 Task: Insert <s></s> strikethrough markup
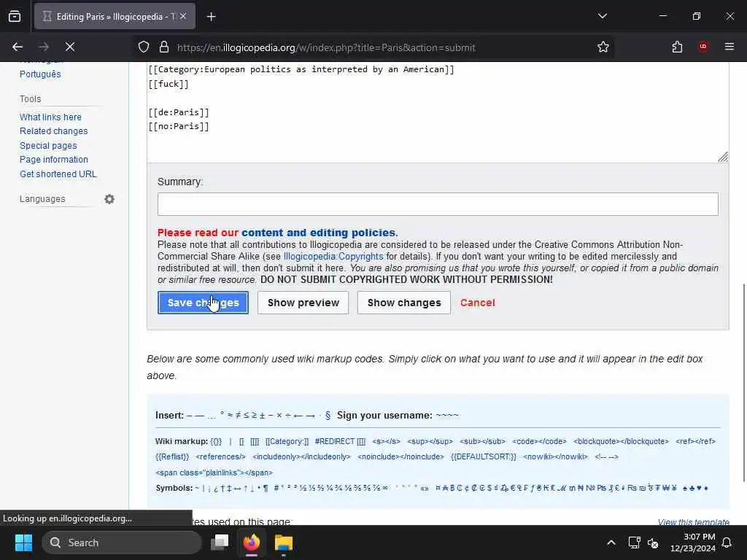click(386, 441)
